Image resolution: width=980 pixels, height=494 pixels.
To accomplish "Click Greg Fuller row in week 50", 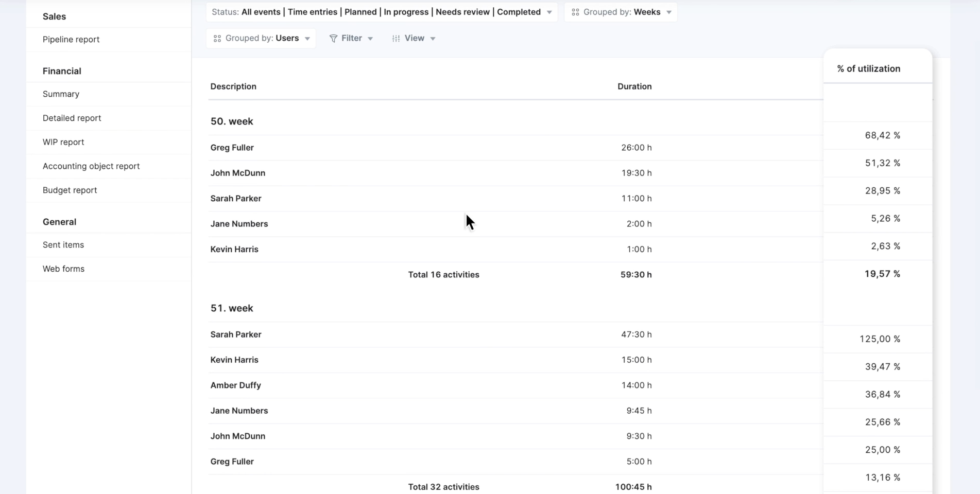I will (x=232, y=148).
